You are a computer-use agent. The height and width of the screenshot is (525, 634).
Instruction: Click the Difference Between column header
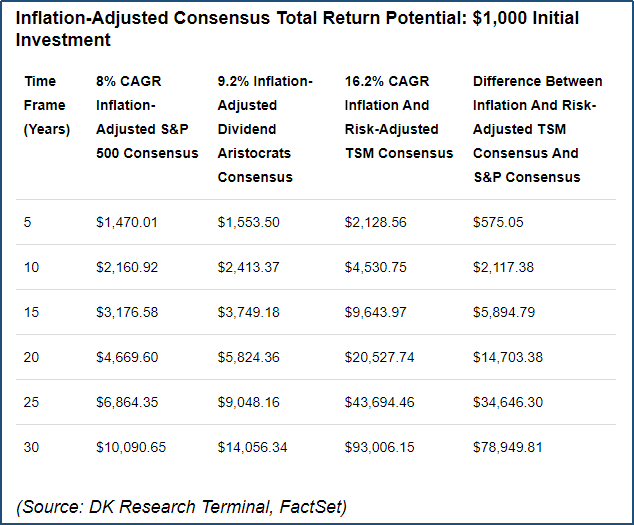[537, 129]
